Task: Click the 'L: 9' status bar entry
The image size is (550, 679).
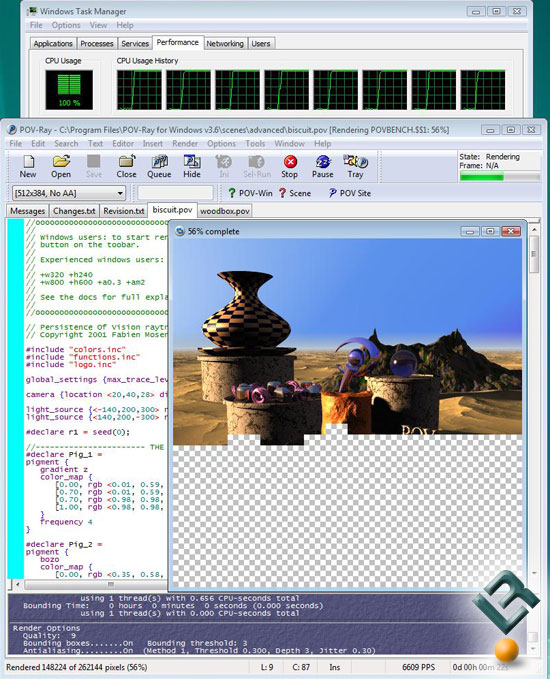Action: (267, 667)
